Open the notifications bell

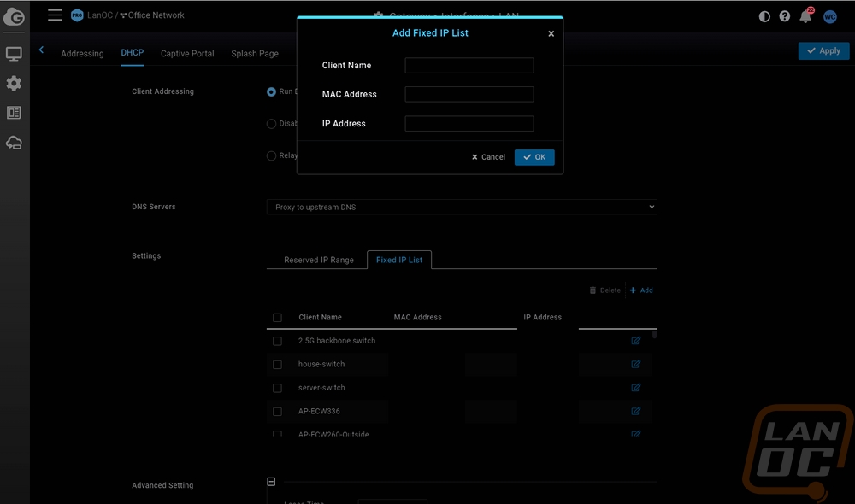[805, 16]
